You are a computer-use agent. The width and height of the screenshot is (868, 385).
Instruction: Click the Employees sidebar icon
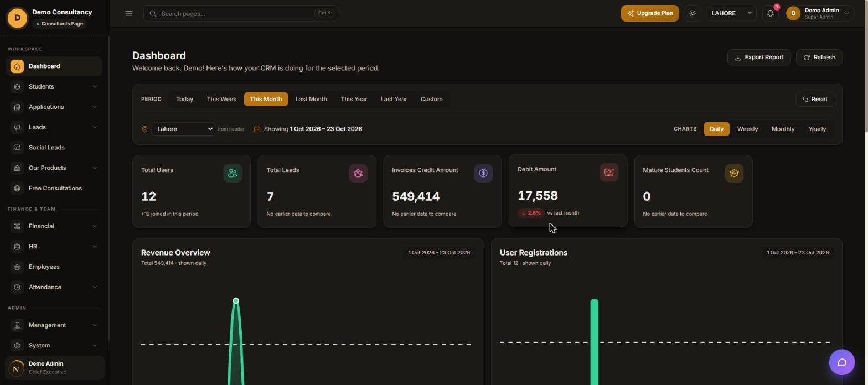tap(17, 267)
